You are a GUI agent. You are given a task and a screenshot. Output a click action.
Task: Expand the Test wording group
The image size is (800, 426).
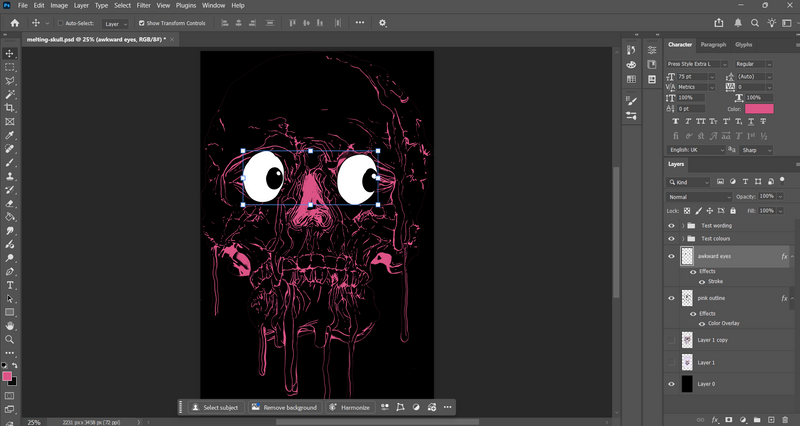(683, 225)
